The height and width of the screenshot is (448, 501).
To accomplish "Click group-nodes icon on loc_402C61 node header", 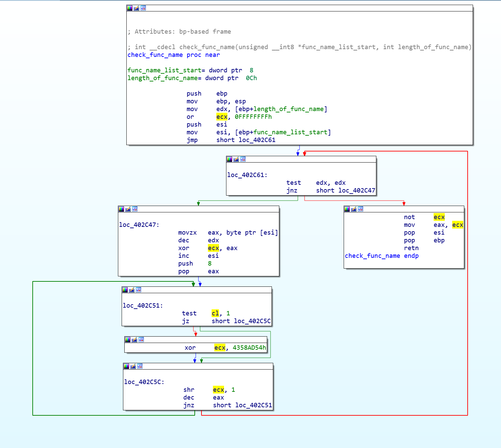I will point(243,159).
